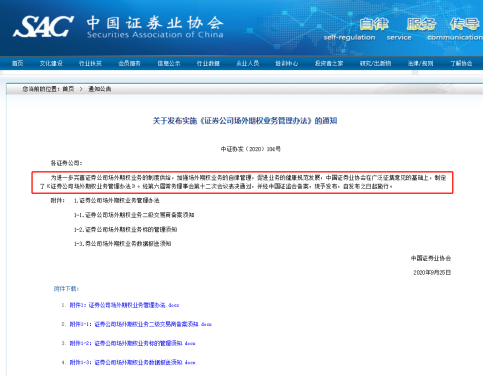Screen dimensions: 484x376
Task: Download 附件1-1 二级交易商备案须知 docx
Action: point(141,324)
